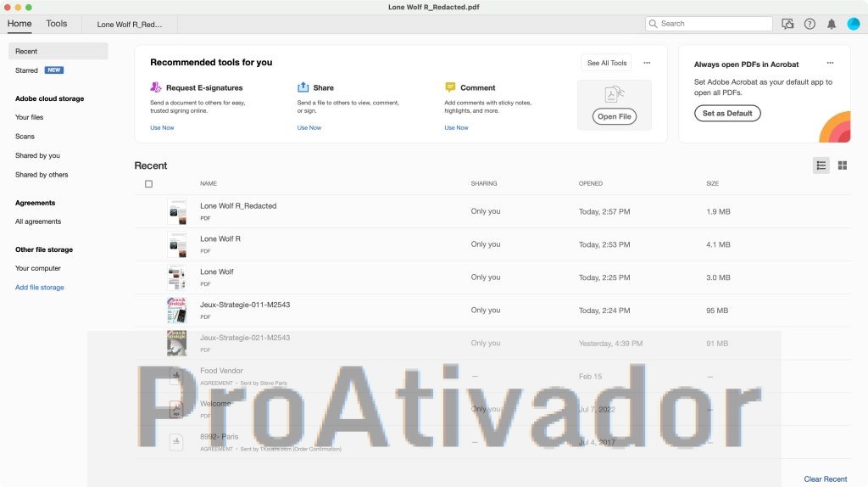Click the Request E-signatures icon
Viewport: 868px width, 487px height.
point(156,87)
